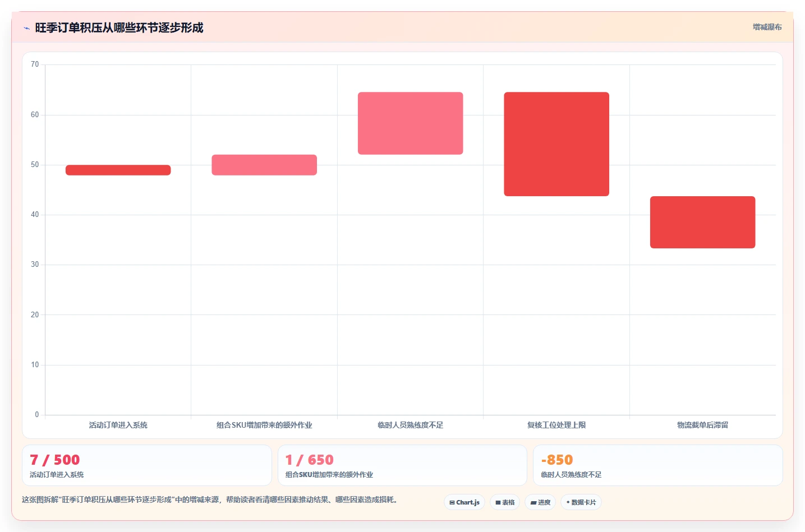
Task: Click the 临时人员熟练度不足 pink bar
Action: pyautogui.click(x=411, y=123)
